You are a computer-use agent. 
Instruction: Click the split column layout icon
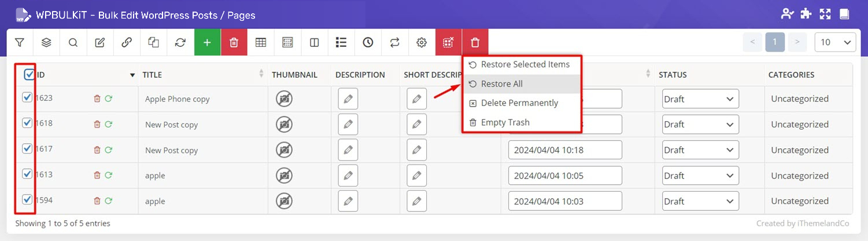click(x=314, y=42)
